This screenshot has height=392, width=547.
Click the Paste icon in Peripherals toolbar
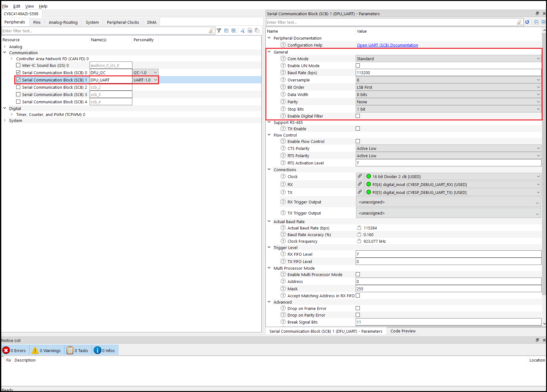click(x=257, y=31)
